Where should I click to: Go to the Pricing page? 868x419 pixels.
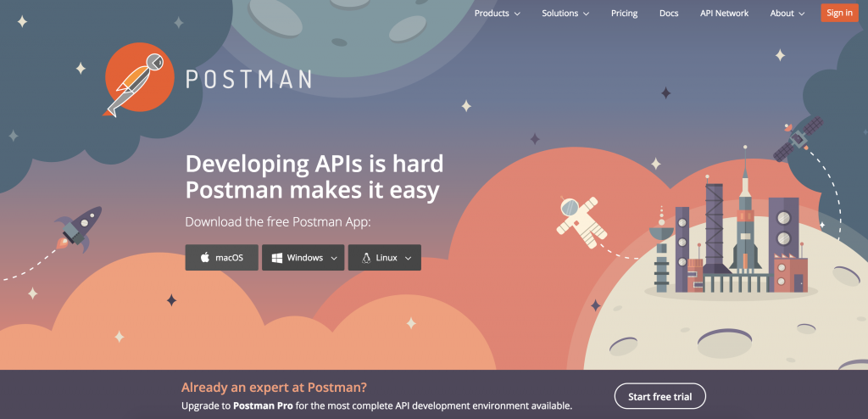[625, 14]
